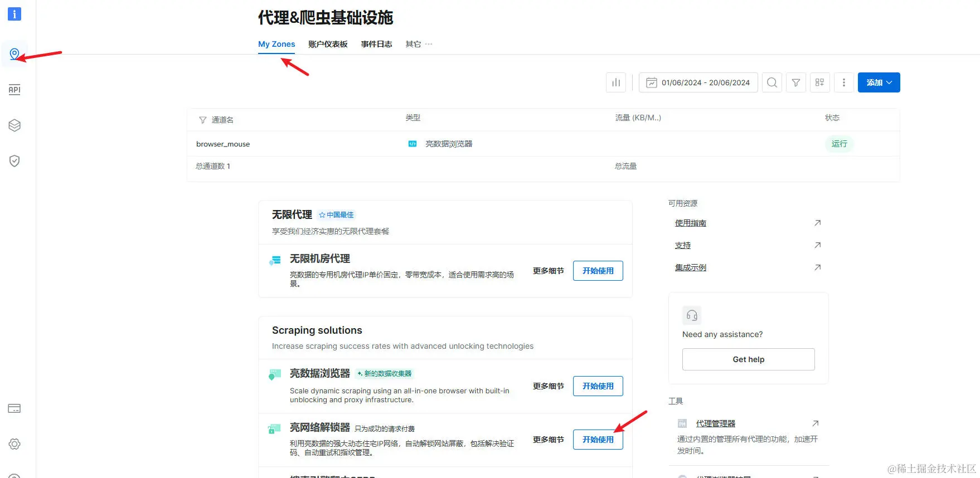Image resolution: width=980 pixels, height=478 pixels.
Task: Click the search magnifier toolbar button
Action: tap(772, 82)
